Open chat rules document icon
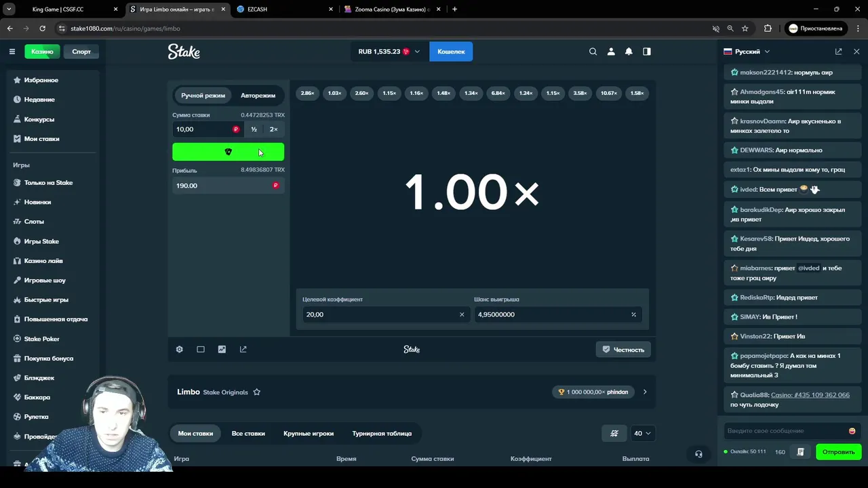The image size is (868, 488). [x=800, y=452]
